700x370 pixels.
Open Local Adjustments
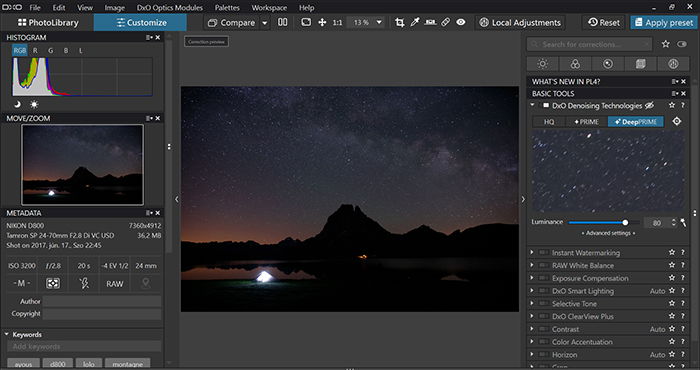tap(520, 23)
